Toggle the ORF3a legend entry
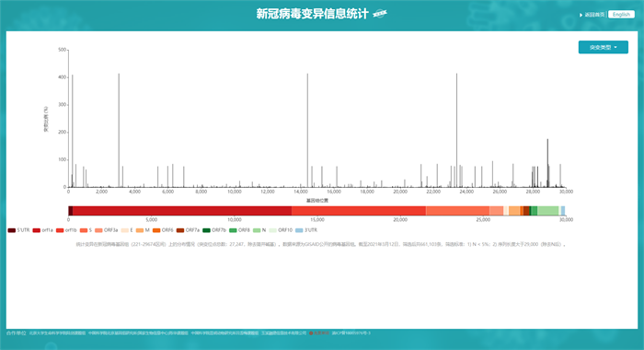644x350 pixels. [x=107, y=230]
